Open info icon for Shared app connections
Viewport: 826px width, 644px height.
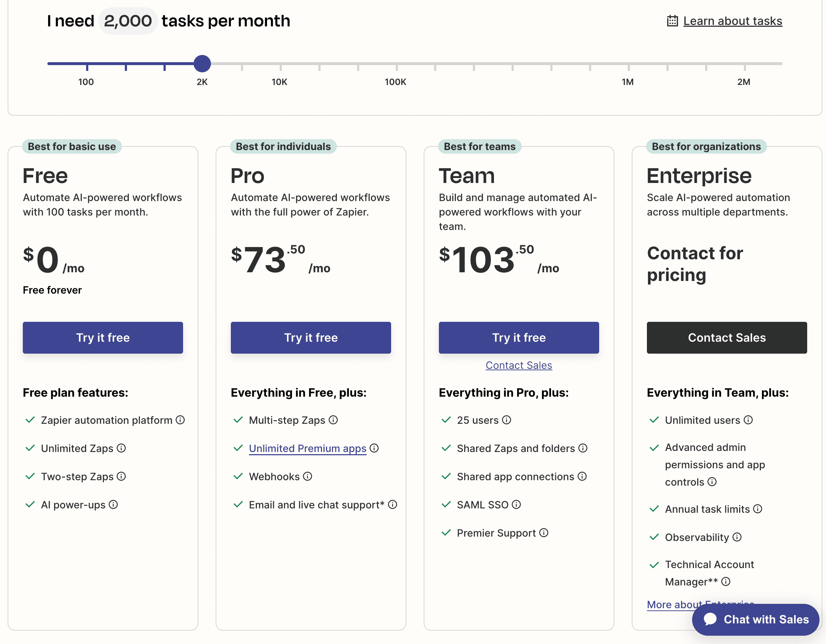coord(582,476)
